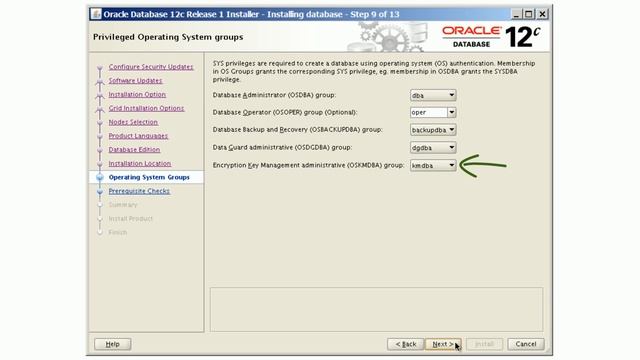The height and width of the screenshot is (360, 640).
Task: Open the Grid Installation Options step
Action: point(147,108)
